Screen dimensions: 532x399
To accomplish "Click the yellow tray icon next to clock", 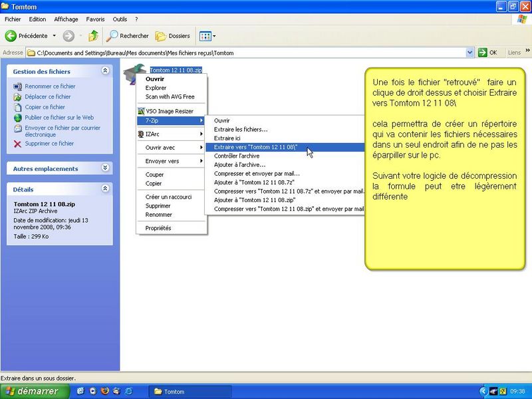I will coord(503,392).
